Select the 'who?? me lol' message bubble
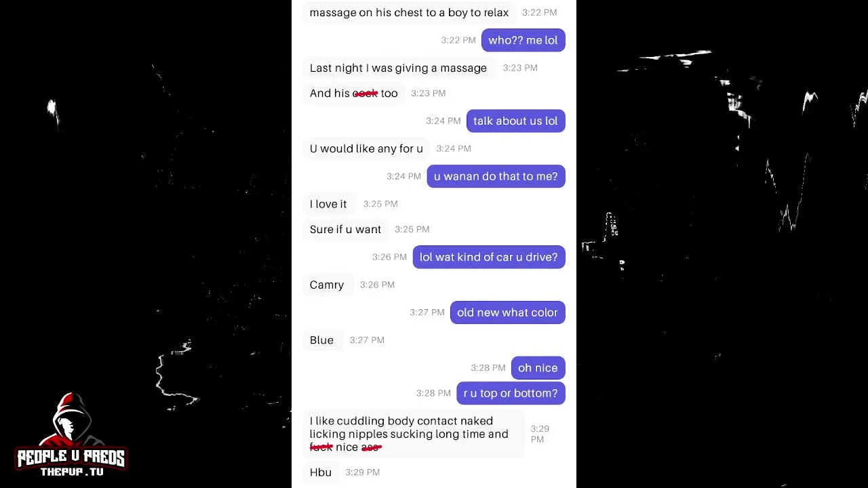Viewport: 868px width, 488px height. point(523,40)
